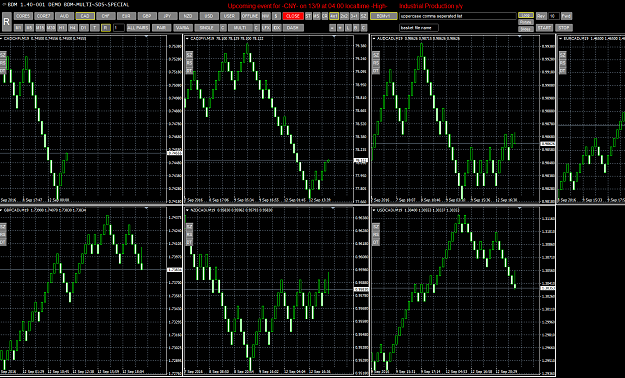Click the C button right of MULTI
Image resolution: width=625 pixels, height=378 pixels.
pyautogui.click(x=256, y=28)
